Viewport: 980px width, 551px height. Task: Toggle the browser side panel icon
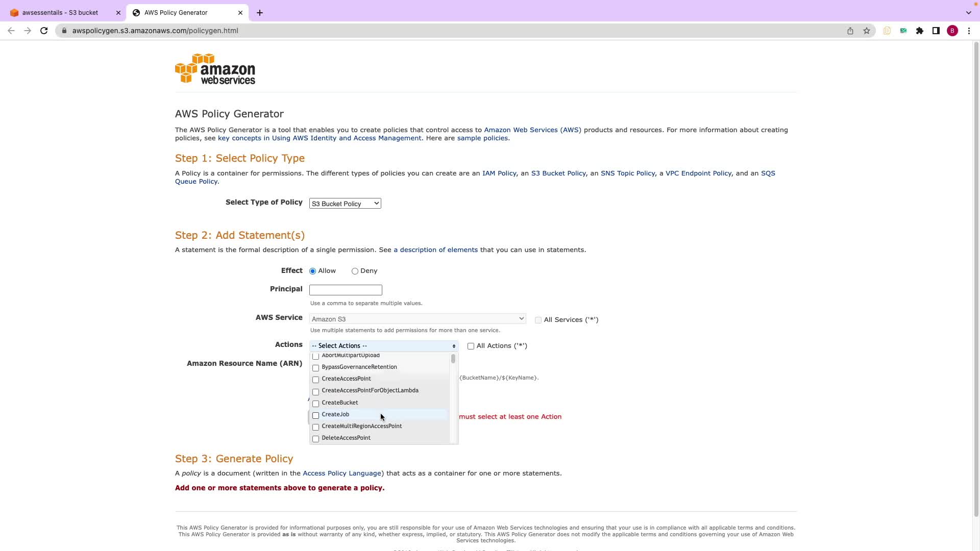(936, 31)
